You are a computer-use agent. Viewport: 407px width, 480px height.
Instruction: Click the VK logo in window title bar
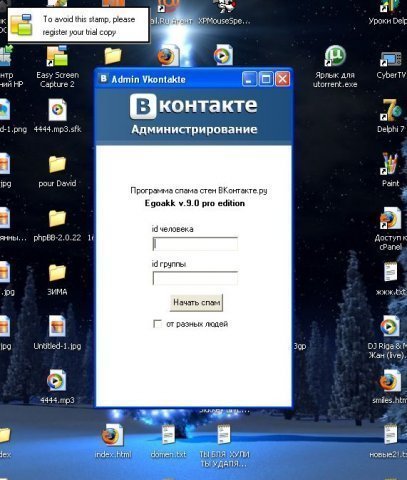(104, 79)
